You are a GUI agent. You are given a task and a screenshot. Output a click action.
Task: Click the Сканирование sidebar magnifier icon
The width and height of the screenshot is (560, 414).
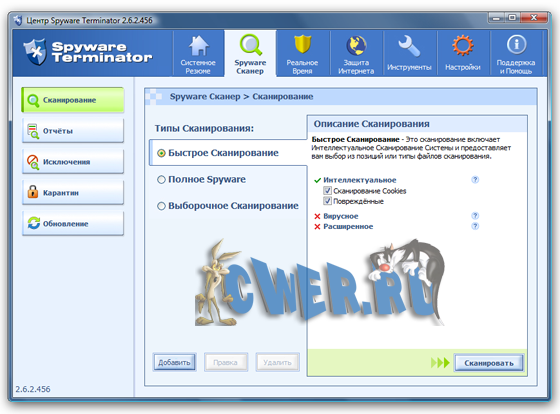[33, 100]
